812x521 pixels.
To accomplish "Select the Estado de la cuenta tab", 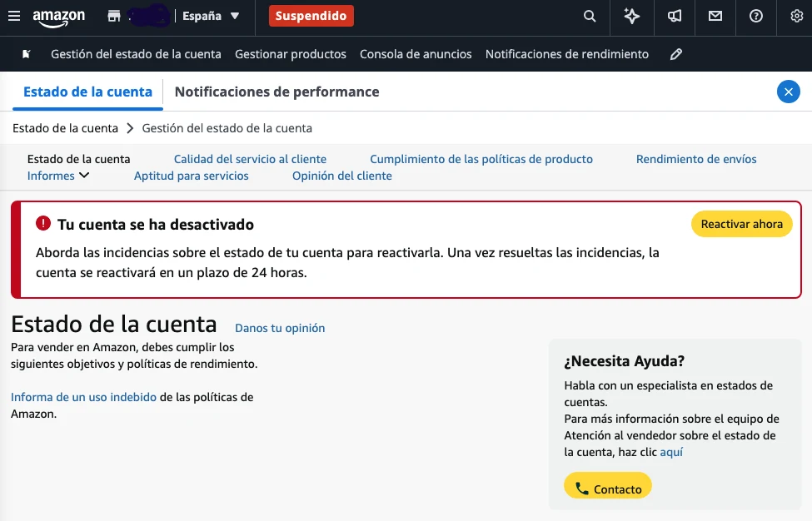I will pos(87,92).
